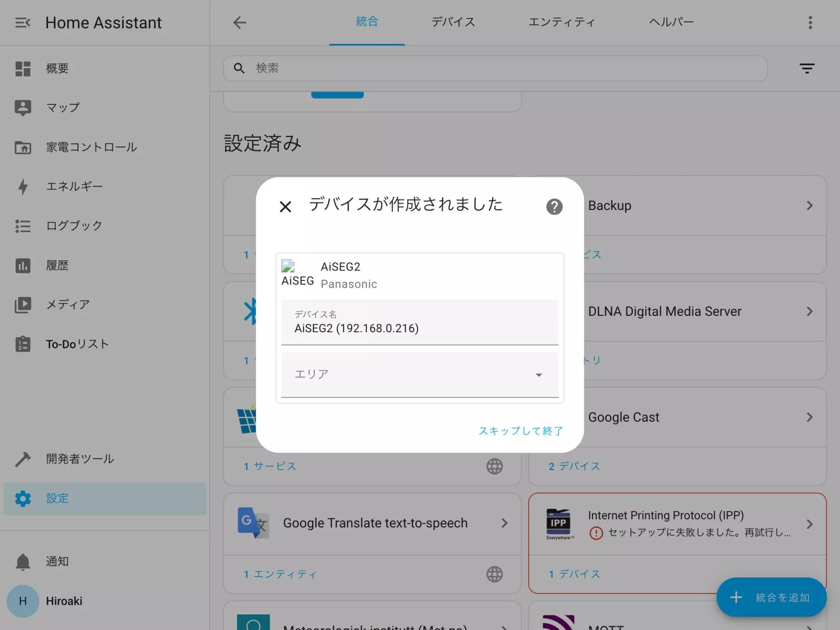Switch to the ヘルパー tab

click(x=671, y=22)
